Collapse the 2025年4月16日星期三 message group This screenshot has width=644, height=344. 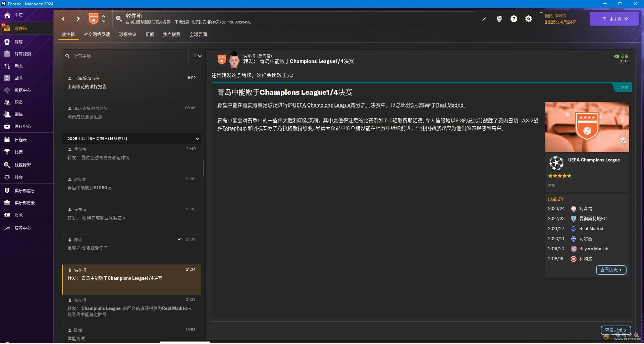197,139
